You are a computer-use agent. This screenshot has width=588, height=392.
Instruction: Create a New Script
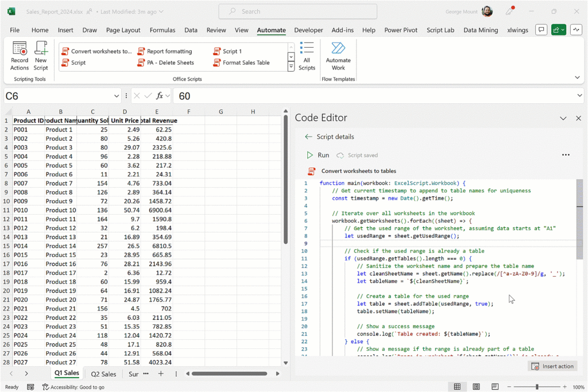[41, 56]
